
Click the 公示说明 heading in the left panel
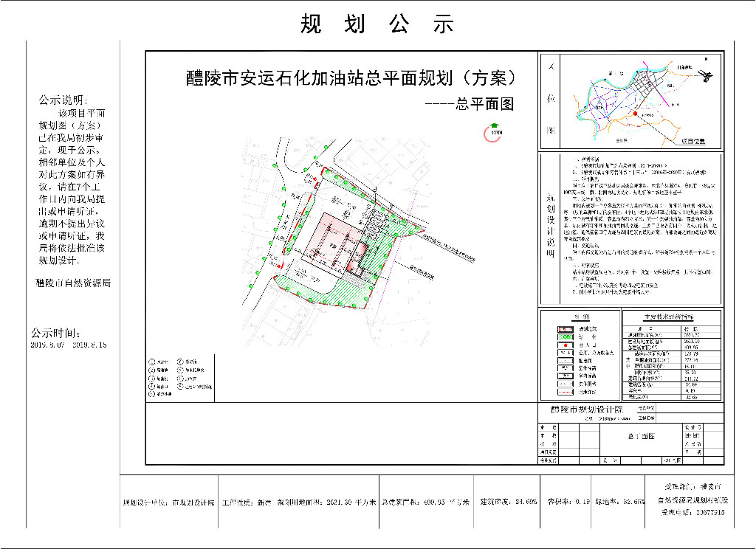tap(63, 100)
